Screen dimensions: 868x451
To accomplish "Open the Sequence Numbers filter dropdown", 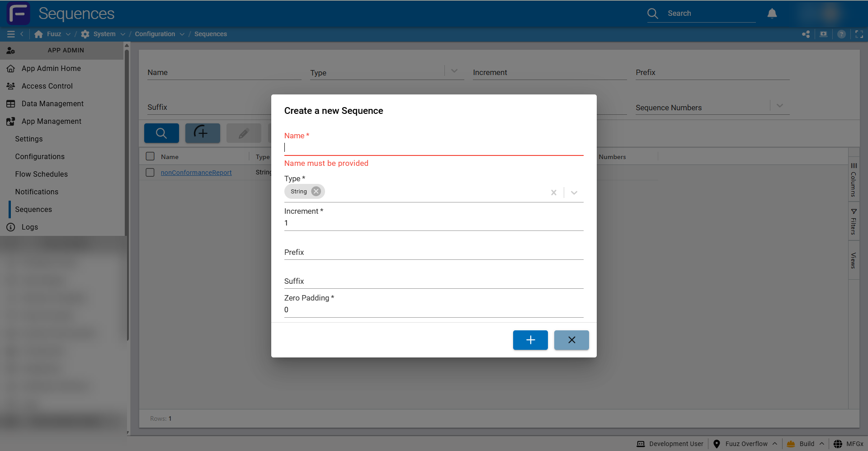I will (780, 106).
